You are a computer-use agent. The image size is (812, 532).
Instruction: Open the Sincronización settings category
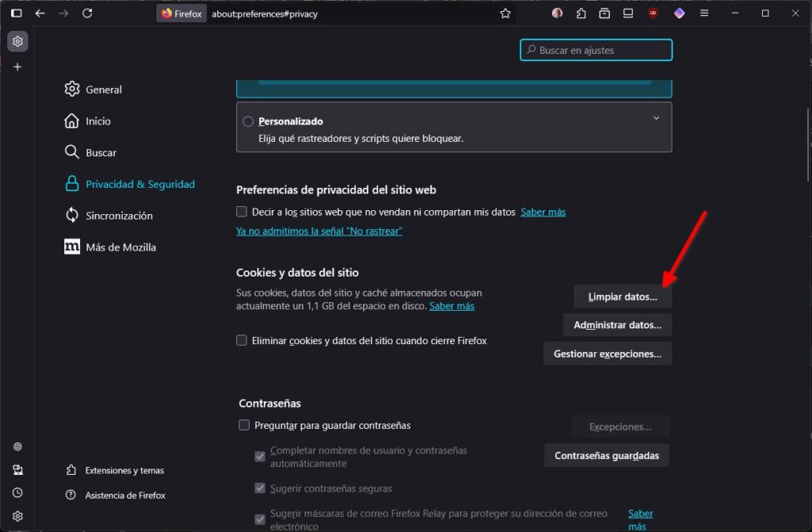[x=109, y=216]
